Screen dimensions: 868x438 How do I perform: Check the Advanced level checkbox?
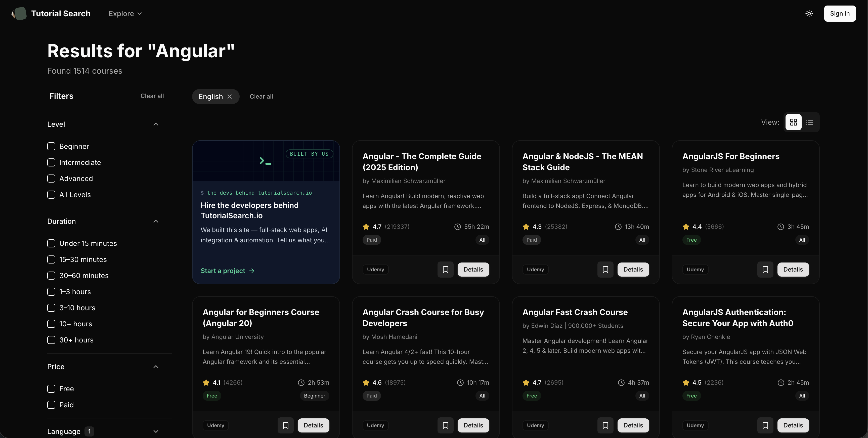(x=51, y=179)
